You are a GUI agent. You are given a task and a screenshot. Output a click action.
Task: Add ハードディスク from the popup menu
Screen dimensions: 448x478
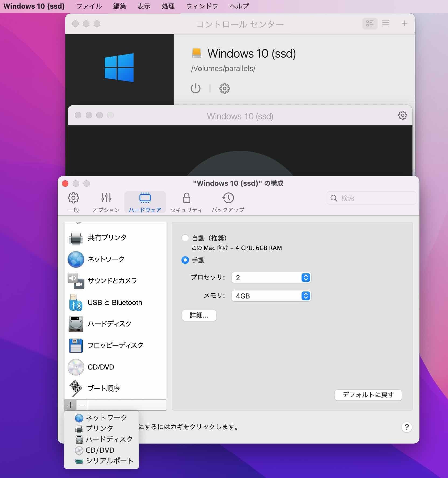click(101, 439)
